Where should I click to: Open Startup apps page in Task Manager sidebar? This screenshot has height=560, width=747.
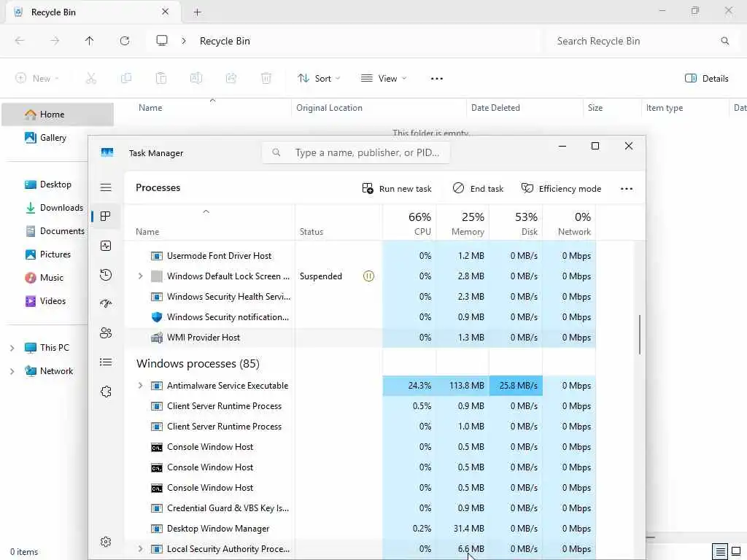(x=106, y=304)
